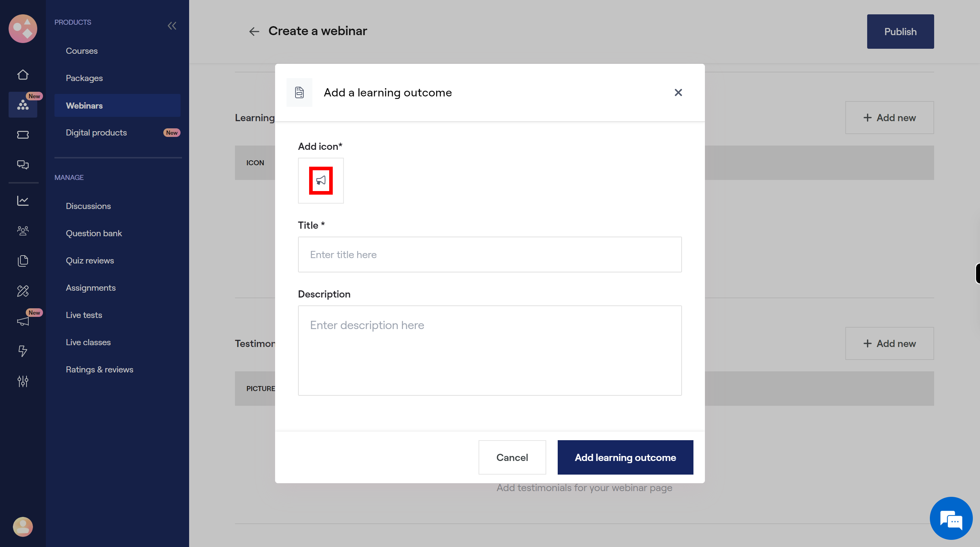The image size is (980, 547).
Task: Click Add learning outcome button
Action: [625, 457]
